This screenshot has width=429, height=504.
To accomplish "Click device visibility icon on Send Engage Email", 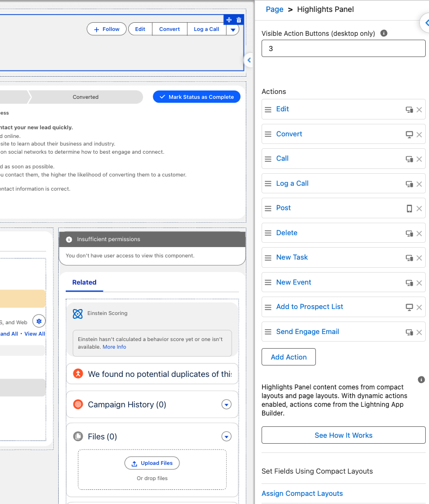I will [409, 332].
